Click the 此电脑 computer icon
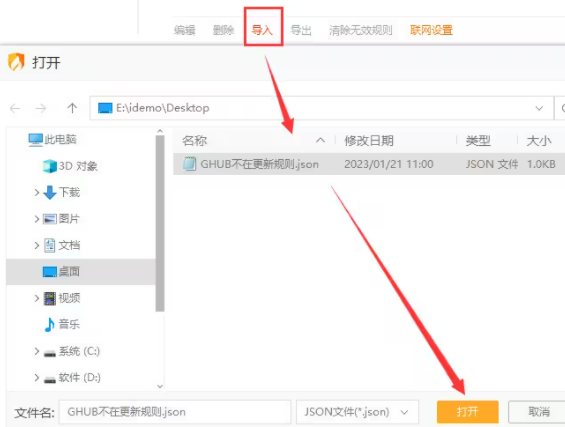 pyautogui.click(x=36, y=140)
